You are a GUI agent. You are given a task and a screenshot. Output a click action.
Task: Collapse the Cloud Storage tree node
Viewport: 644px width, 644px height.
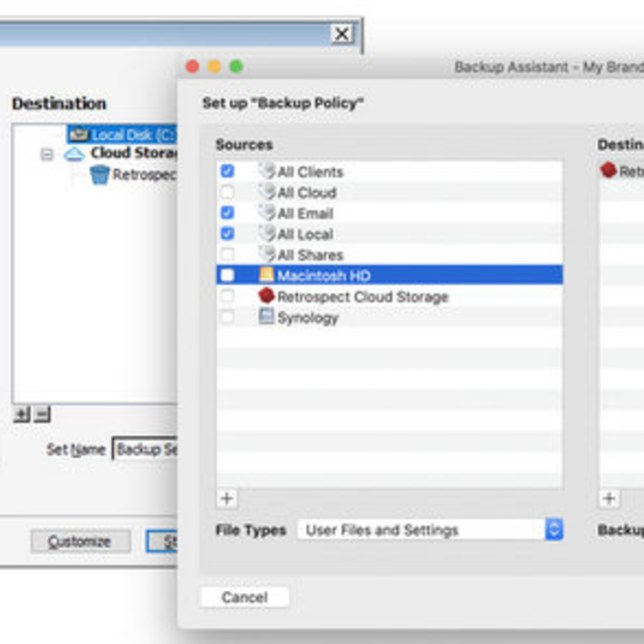[x=47, y=154]
